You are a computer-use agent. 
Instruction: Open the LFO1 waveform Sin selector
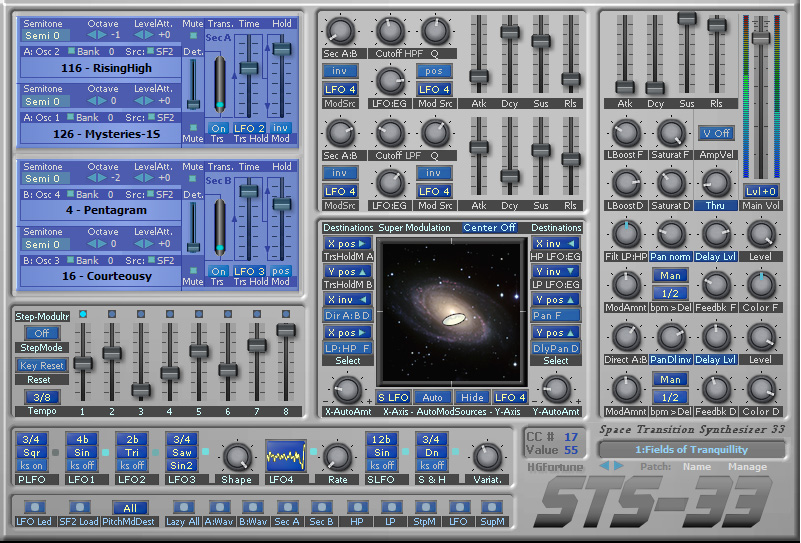(x=82, y=453)
